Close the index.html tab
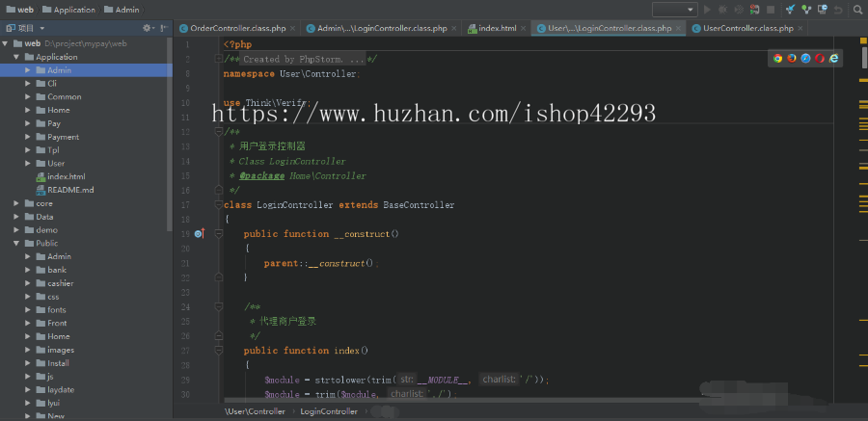 [x=523, y=28]
